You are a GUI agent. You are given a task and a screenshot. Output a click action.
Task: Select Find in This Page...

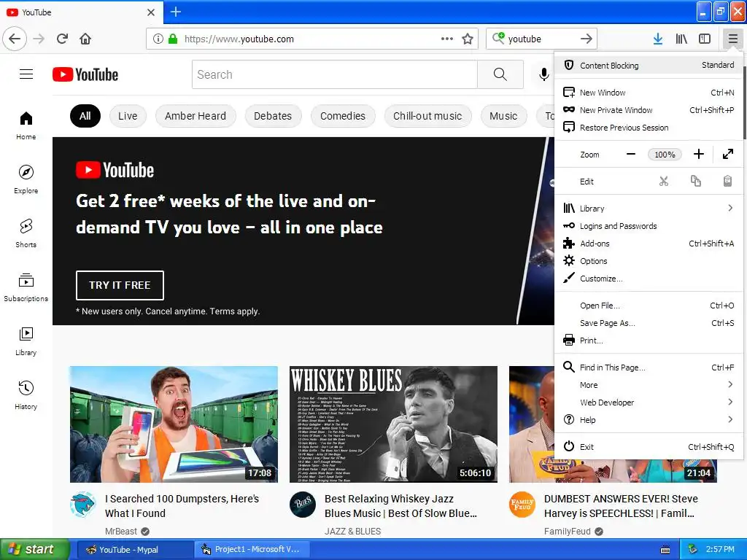pos(649,367)
